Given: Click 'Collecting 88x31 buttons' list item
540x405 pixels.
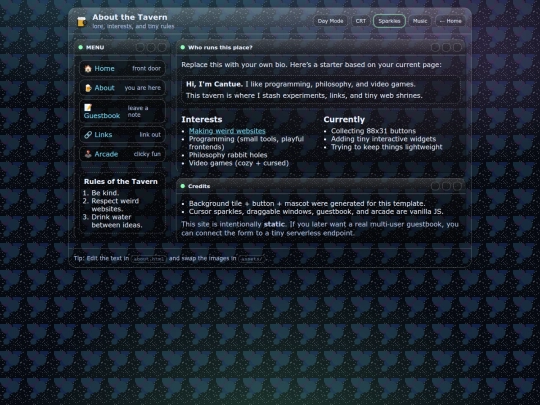Looking at the screenshot, I should pyautogui.click(x=373, y=131).
